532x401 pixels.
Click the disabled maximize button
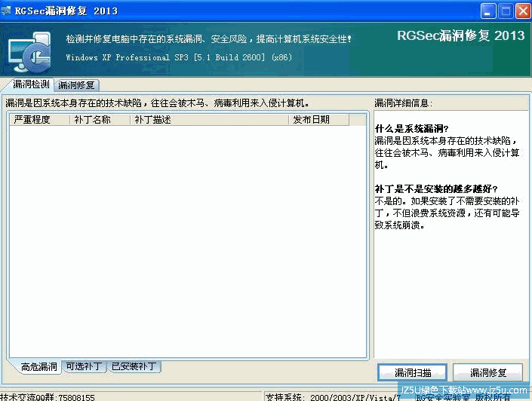click(x=506, y=11)
